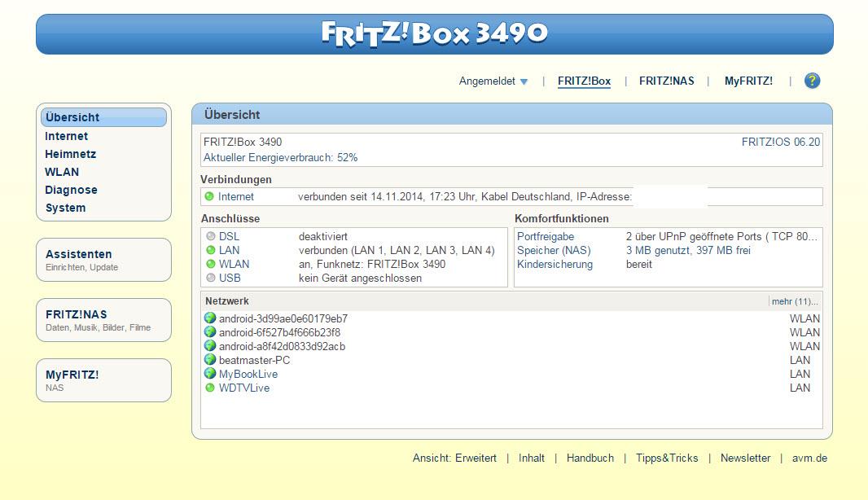Open the Tipps&Tricks footer link
The width and height of the screenshot is (868, 500).
point(667,458)
